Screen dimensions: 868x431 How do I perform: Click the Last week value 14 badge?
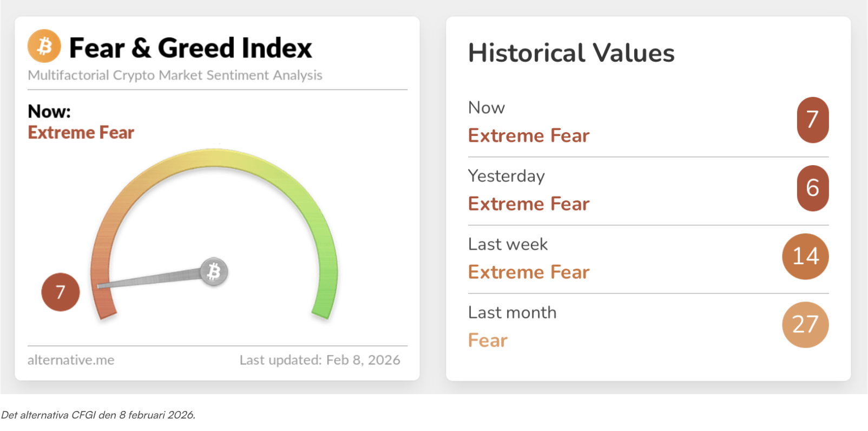[x=805, y=256]
